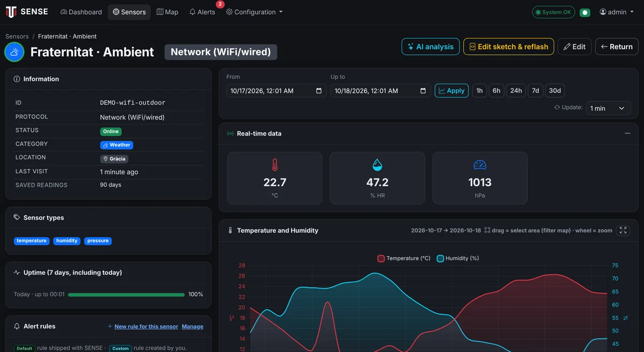Collapse the Real-time data panel

tap(627, 133)
